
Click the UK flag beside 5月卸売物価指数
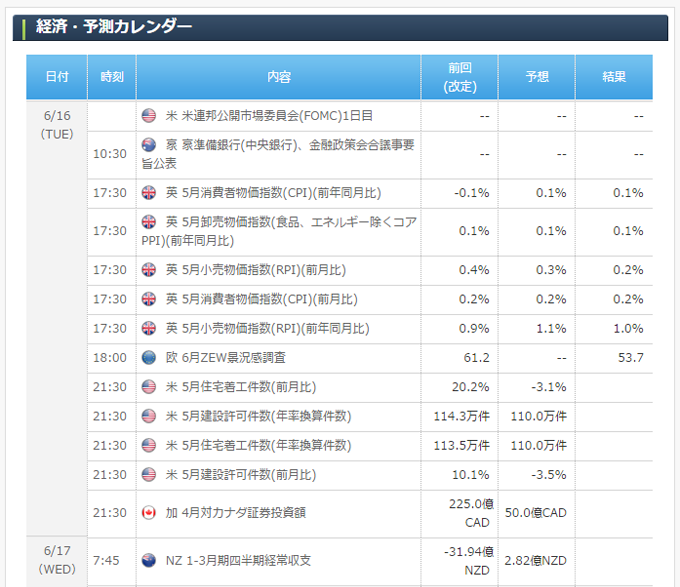150,221
